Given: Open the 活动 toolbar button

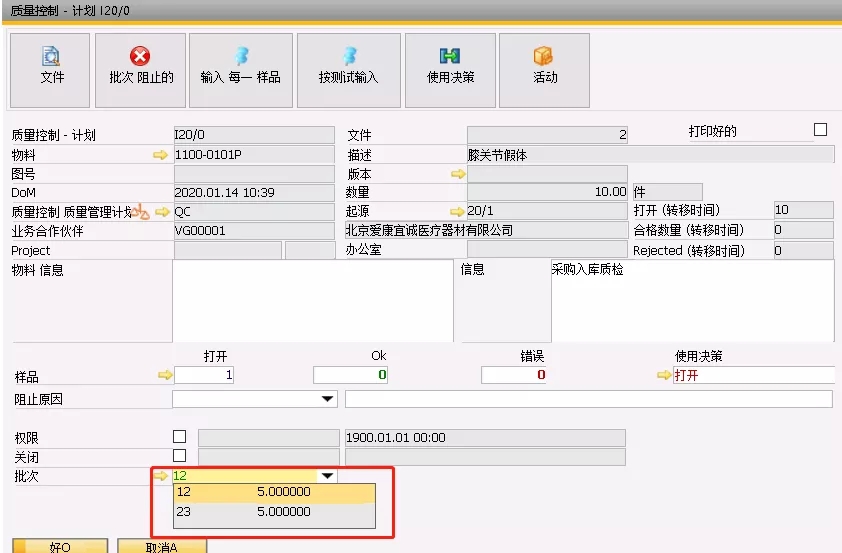Looking at the screenshot, I should (x=544, y=70).
